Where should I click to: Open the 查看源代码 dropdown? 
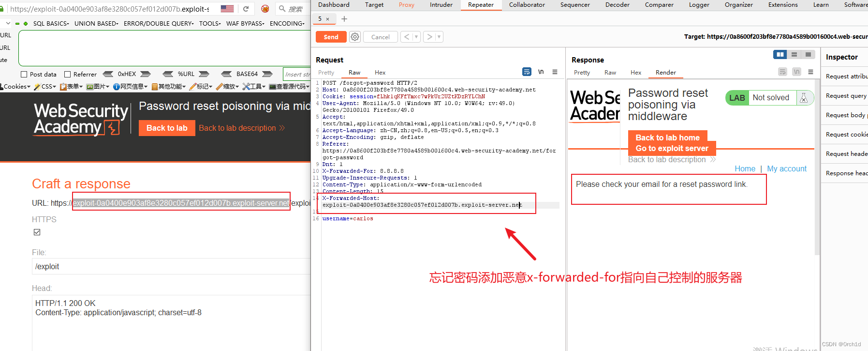pyautogui.click(x=289, y=87)
